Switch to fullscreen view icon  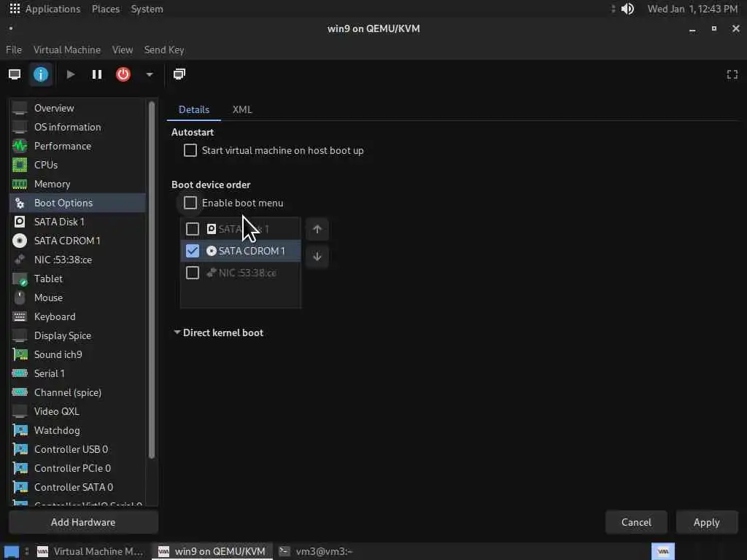[732, 74]
